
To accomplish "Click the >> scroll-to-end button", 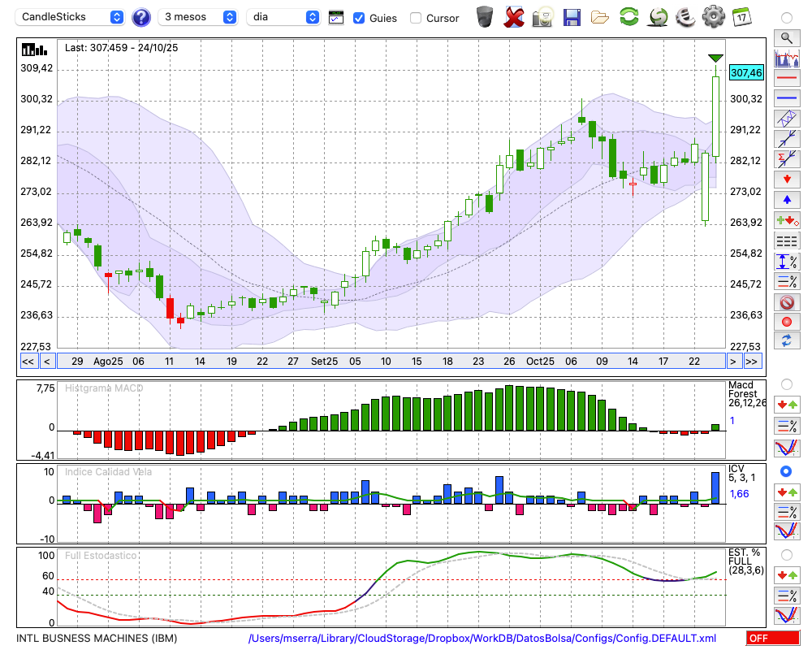I will pyautogui.click(x=753, y=362).
